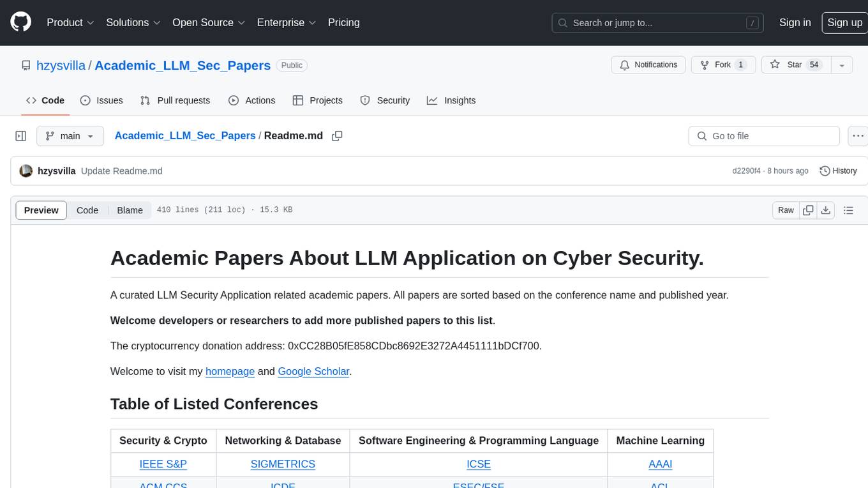Copy raw file contents
Viewport: 868px width, 488px height.
click(809, 210)
